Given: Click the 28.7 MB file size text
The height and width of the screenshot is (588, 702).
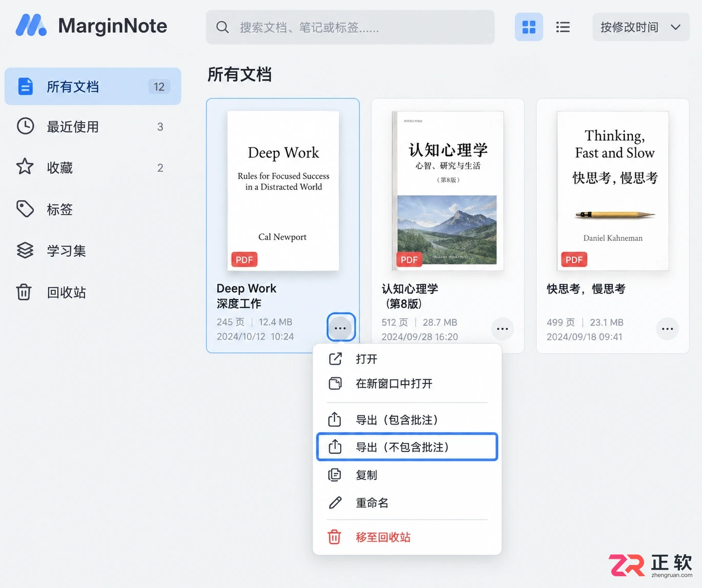Looking at the screenshot, I should click(x=440, y=323).
